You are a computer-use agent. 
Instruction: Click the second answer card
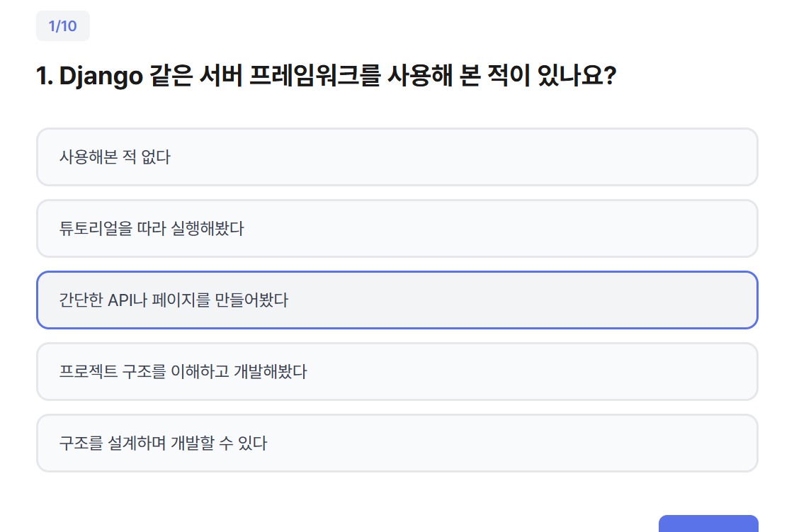[397, 229]
